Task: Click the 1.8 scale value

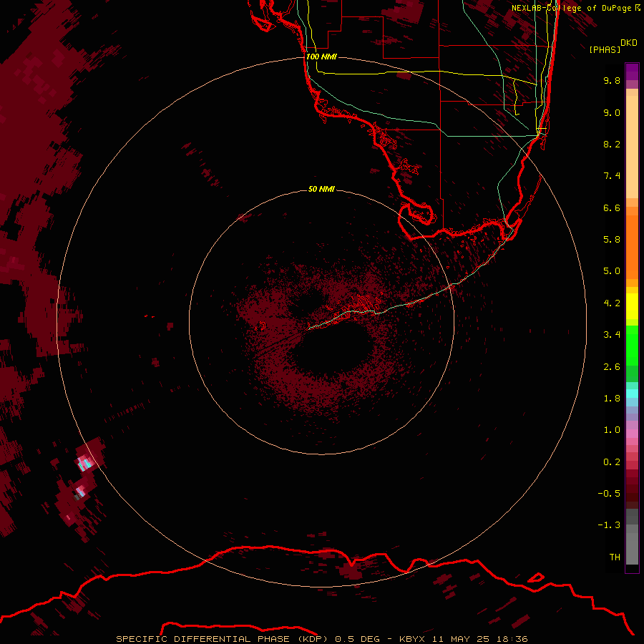Action: (612, 399)
